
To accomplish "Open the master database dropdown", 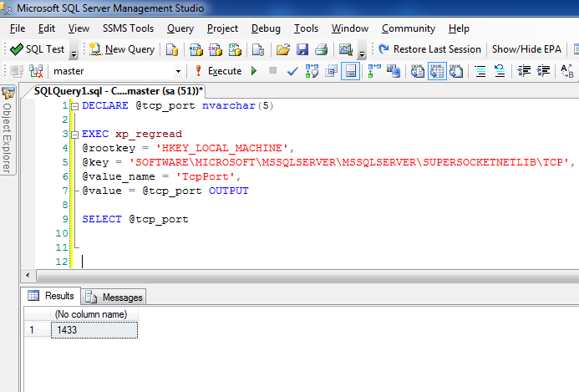I will click(179, 71).
